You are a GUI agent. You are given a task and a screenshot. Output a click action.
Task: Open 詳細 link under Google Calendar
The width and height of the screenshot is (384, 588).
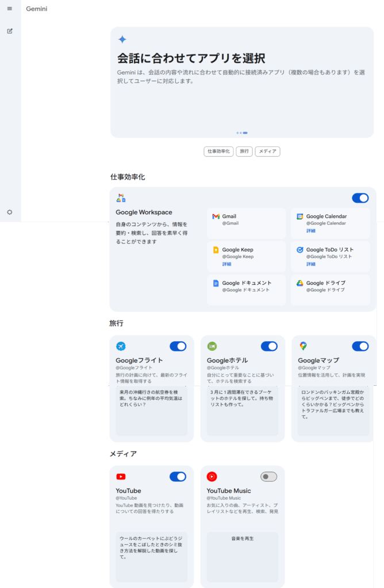[x=311, y=231]
